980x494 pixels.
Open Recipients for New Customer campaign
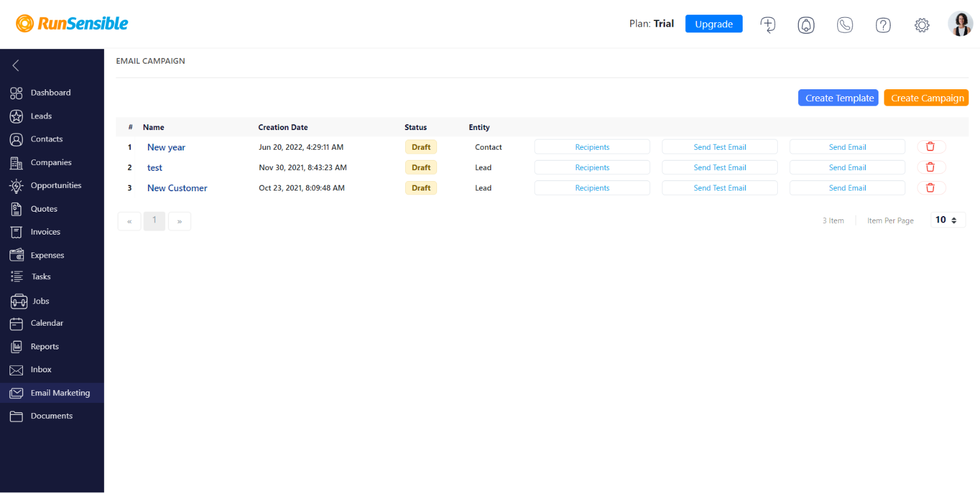(592, 188)
